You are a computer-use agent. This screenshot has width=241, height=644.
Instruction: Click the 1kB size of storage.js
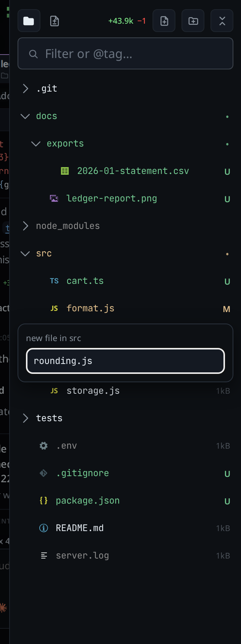coord(223,391)
